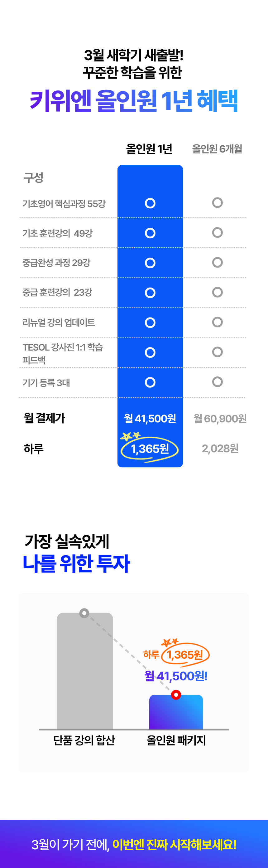268x868 pixels.
Task: Click the blue gradient 올인원 패키지 bar
Action: (x=176, y=714)
